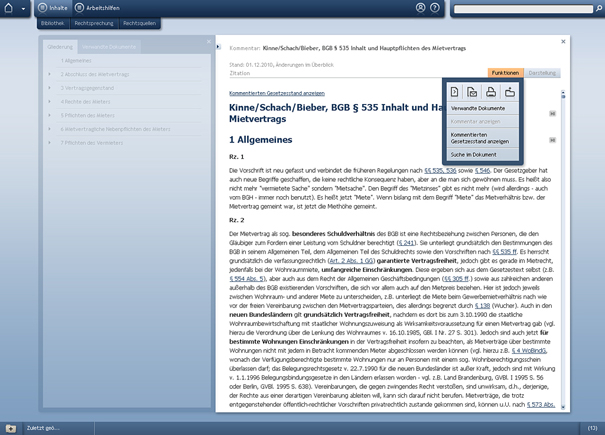
Task: Choose Verwandte Dokumente in Funktionen menu
Action: [483, 108]
